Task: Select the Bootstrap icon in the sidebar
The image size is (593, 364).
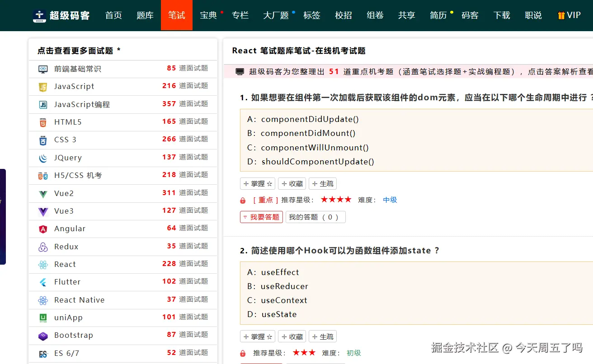Action: click(42, 335)
